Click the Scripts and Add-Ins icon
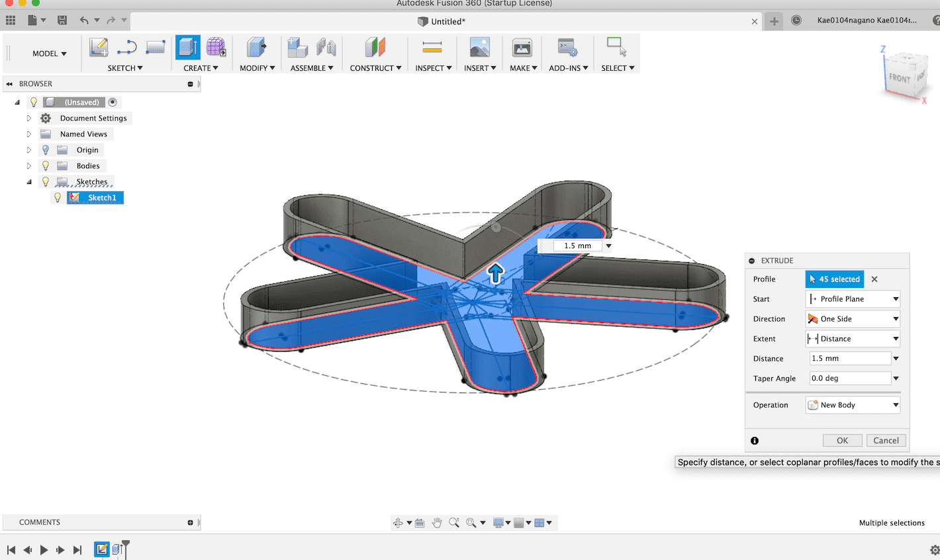This screenshot has height=560, width=940. (567, 47)
